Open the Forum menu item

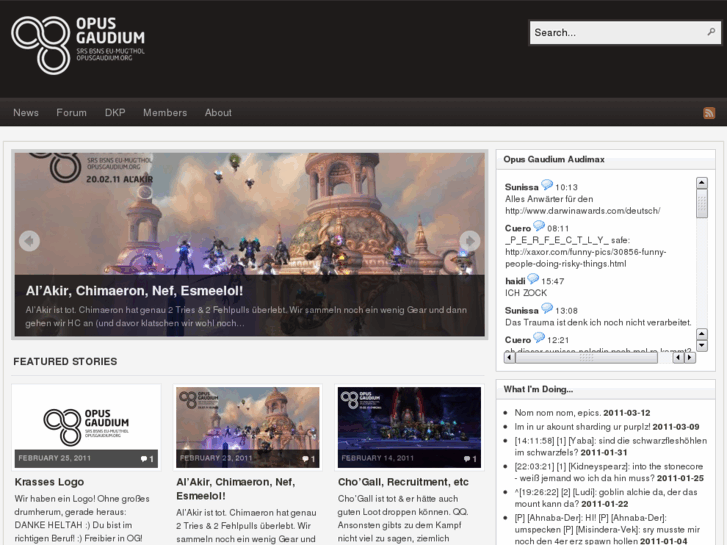point(71,113)
